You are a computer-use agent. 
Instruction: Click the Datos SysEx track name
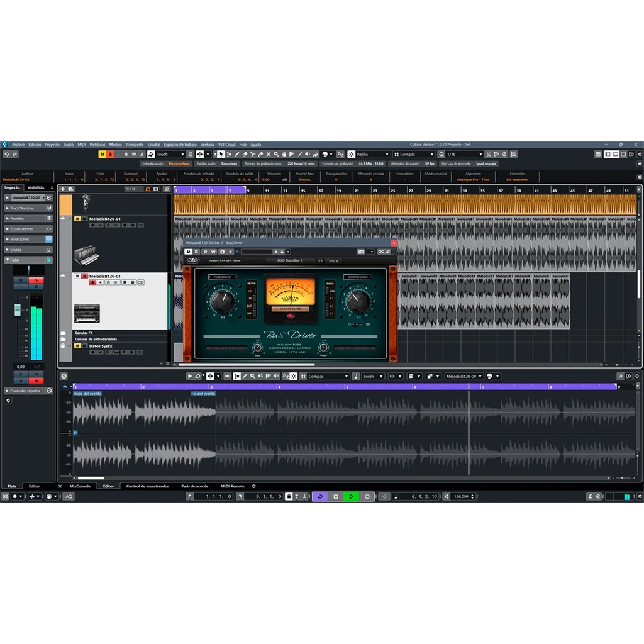click(101, 347)
